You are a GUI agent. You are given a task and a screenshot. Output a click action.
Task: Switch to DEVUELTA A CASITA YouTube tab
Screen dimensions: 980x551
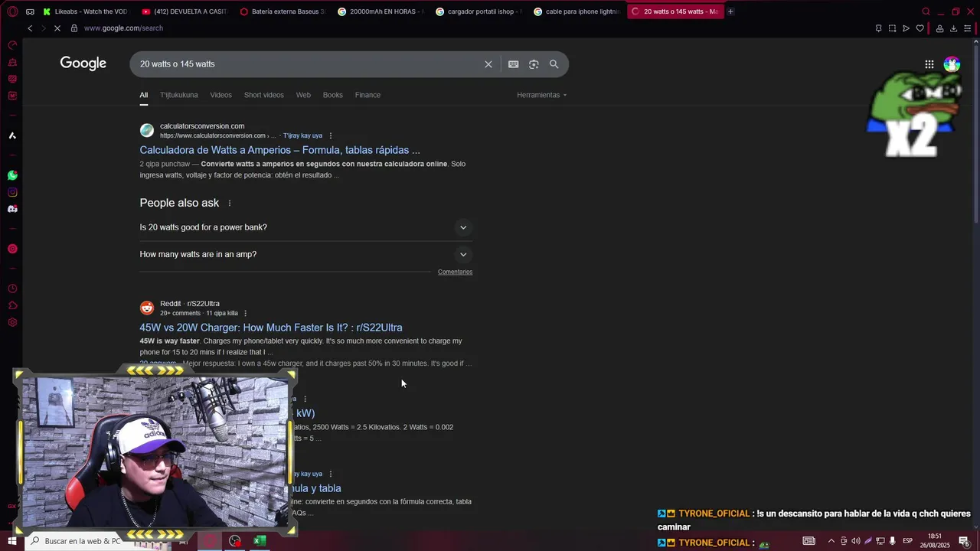[185, 11]
